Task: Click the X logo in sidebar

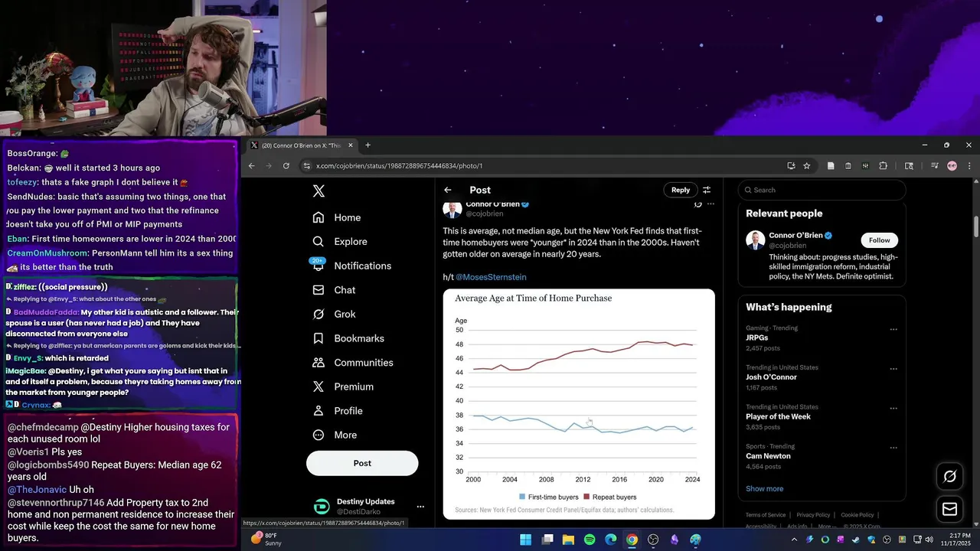Action: click(x=318, y=191)
